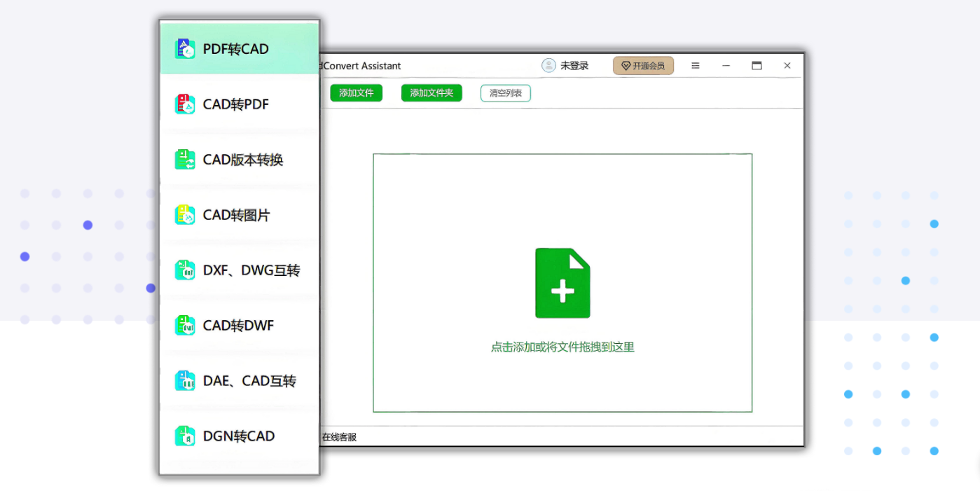The width and height of the screenshot is (980, 491).
Task: Click the user avatar icon
Action: [x=548, y=66]
